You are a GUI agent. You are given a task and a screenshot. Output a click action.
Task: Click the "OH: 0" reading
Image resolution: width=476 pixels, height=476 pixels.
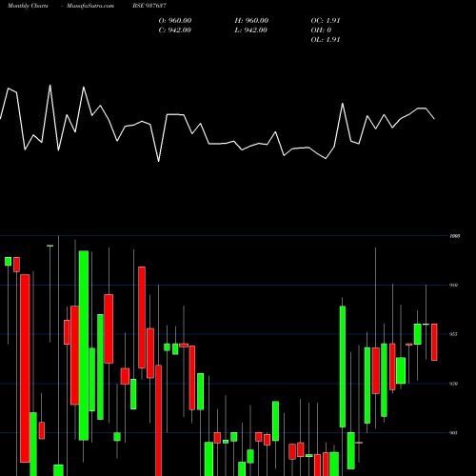321,30
